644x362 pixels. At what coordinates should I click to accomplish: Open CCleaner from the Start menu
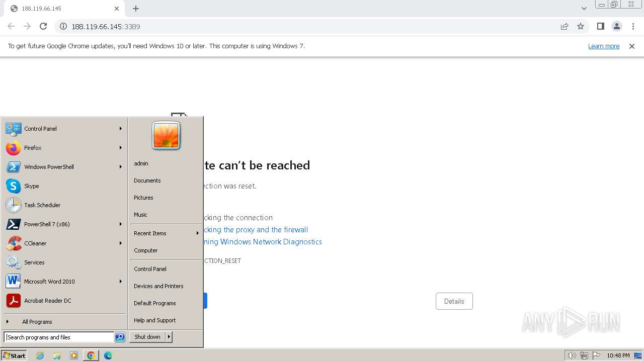click(x=64, y=243)
